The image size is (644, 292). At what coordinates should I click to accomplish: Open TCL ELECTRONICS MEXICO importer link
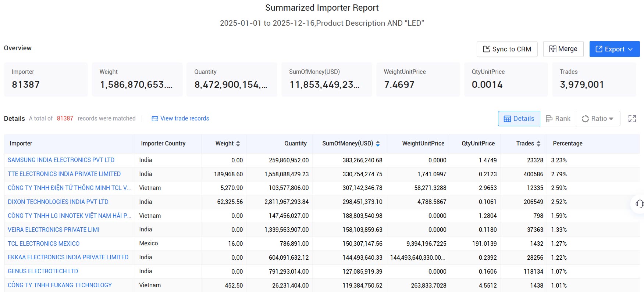coord(43,244)
